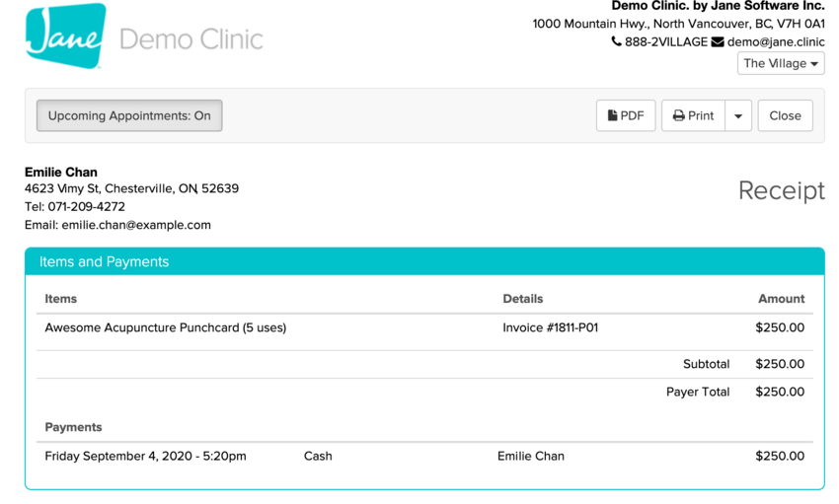Click the Friday September 4, 2020 payment date
This screenshot has height=504, width=839.
click(x=146, y=456)
